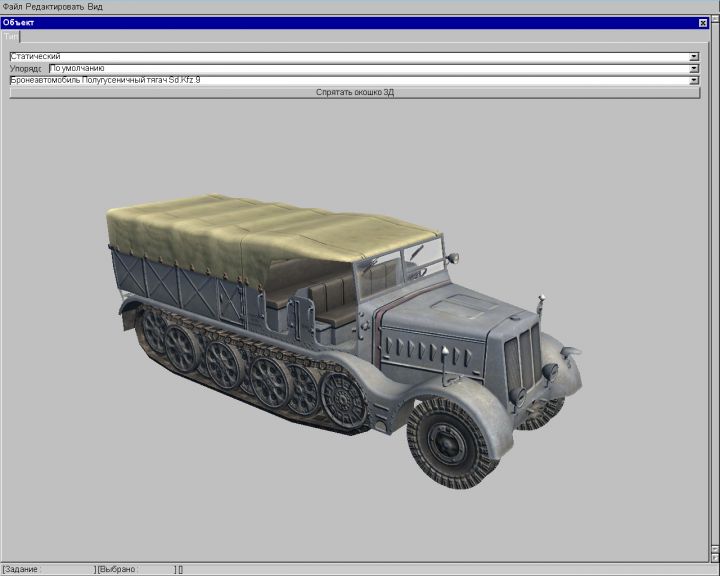Open the Файл menu
This screenshot has height=576, width=720.
click(x=12, y=6)
